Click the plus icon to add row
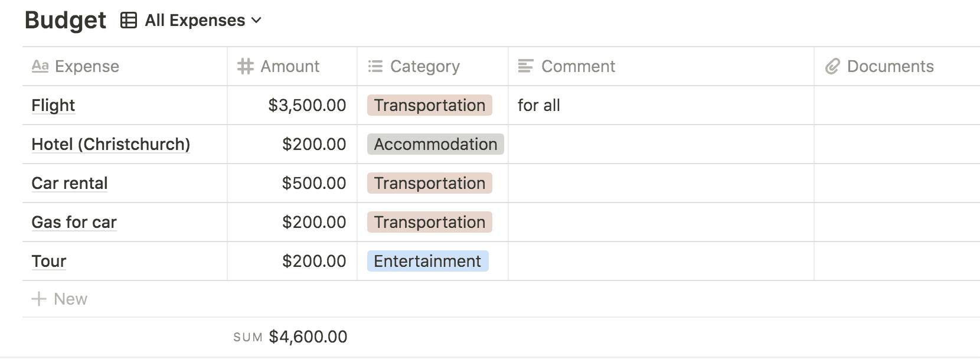The height and width of the screenshot is (359, 980). 39,299
